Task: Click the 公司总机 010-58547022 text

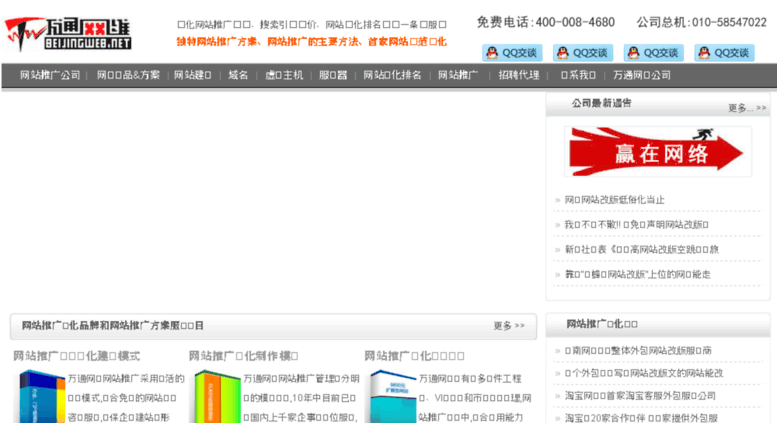Action: point(701,22)
